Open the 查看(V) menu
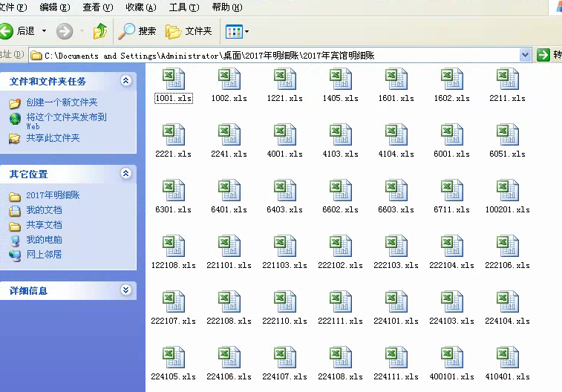 point(98,7)
